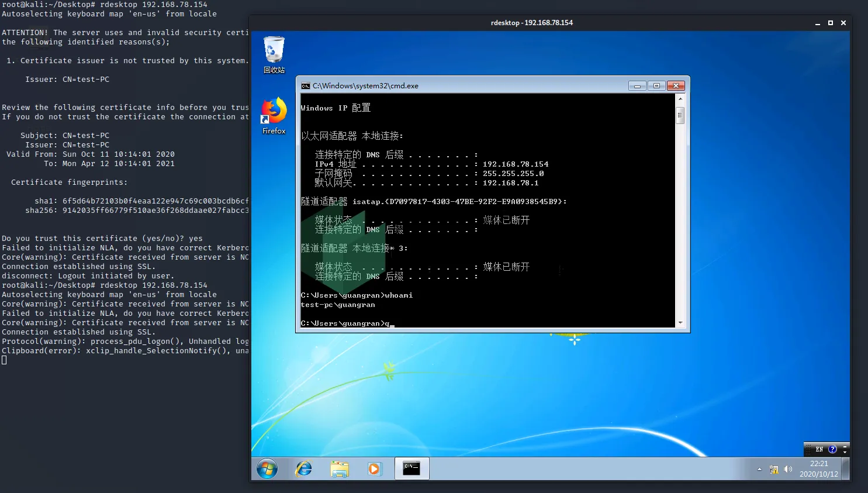Click the sha256 fingerprint line in terminal
Screen dimensions: 868x493
[137, 211]
